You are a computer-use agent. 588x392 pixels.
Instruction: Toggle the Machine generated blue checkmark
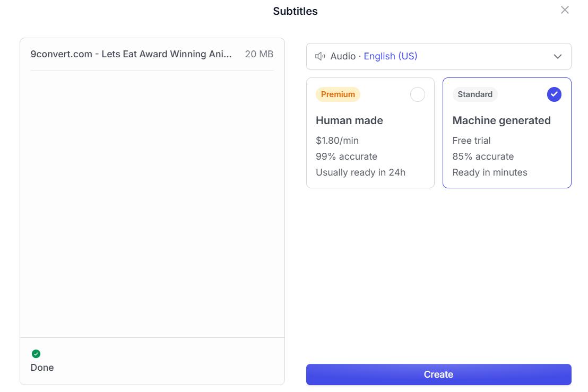click(x=554, y=94)
